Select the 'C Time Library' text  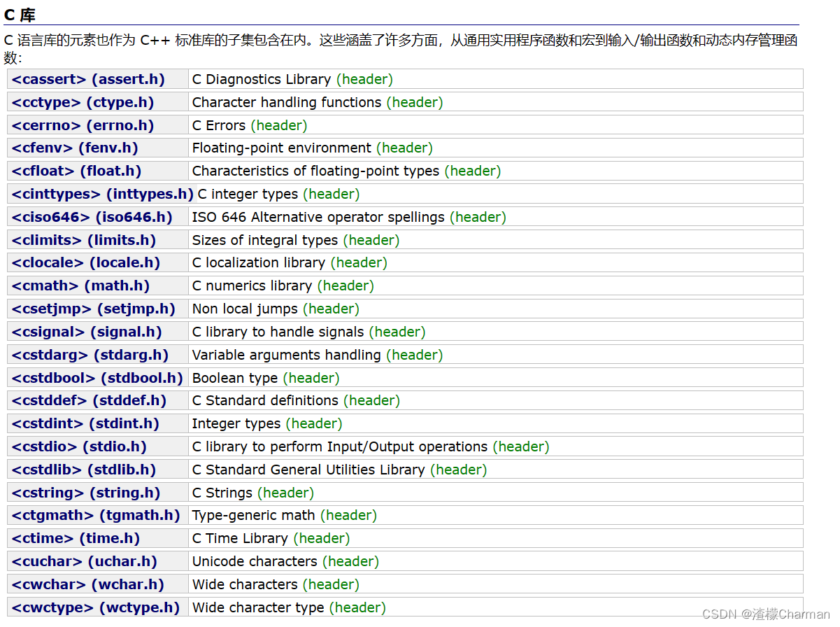point(240,538)
